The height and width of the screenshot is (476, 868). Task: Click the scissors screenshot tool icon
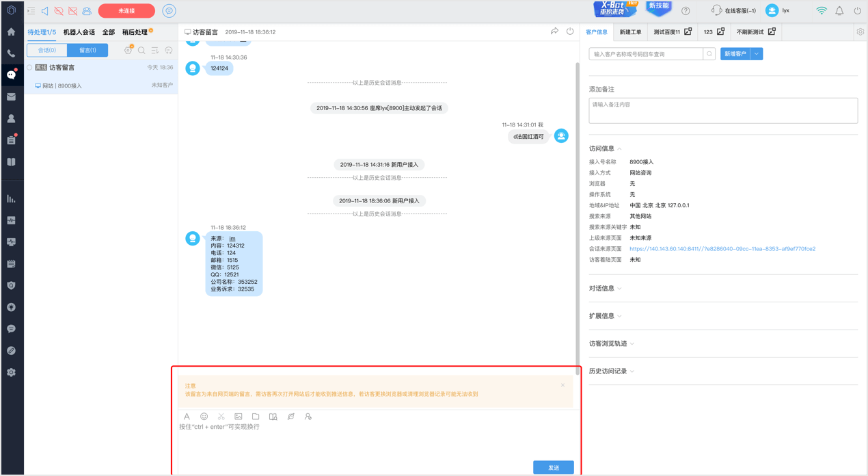[221, 416]
